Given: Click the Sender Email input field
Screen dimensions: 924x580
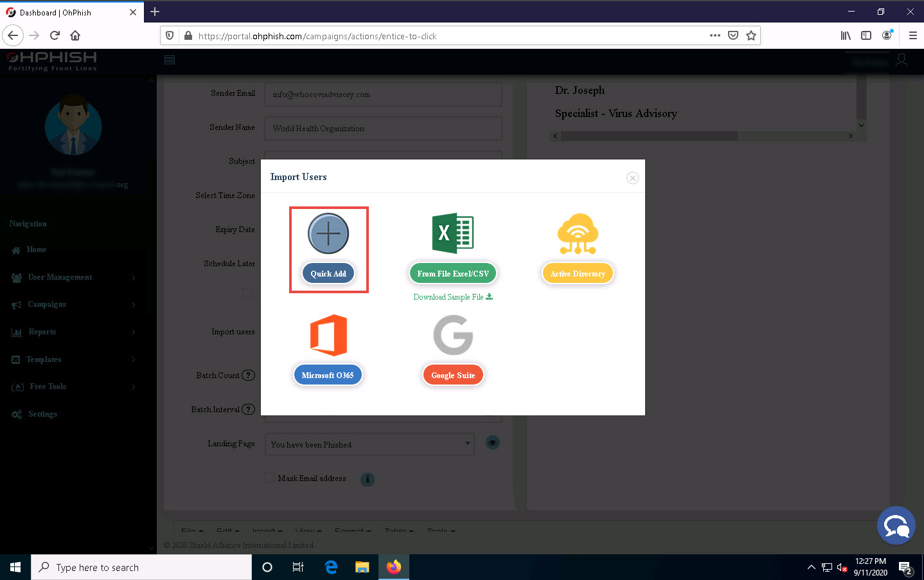Looking at the screenshot, I should point(383,95).
